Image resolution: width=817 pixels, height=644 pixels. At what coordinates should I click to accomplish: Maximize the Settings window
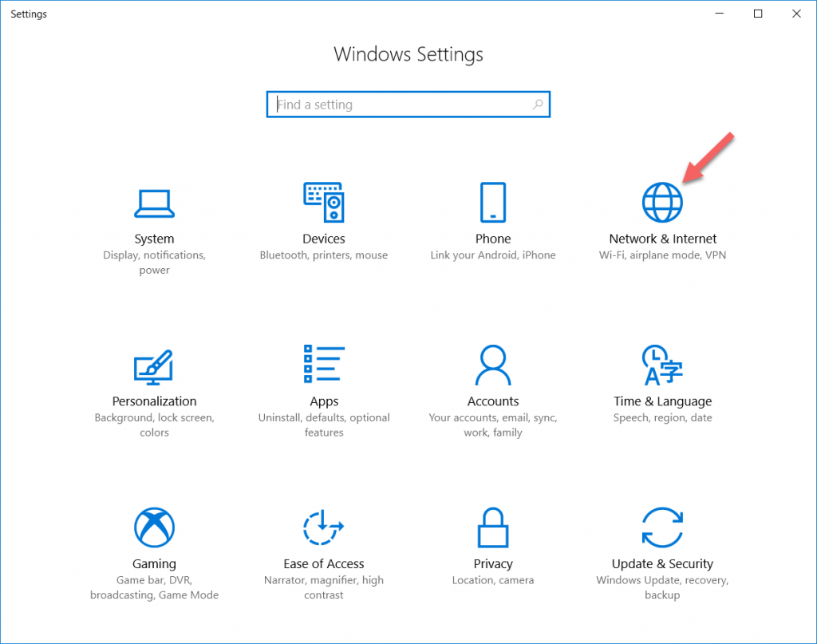[x=758, y=14]
